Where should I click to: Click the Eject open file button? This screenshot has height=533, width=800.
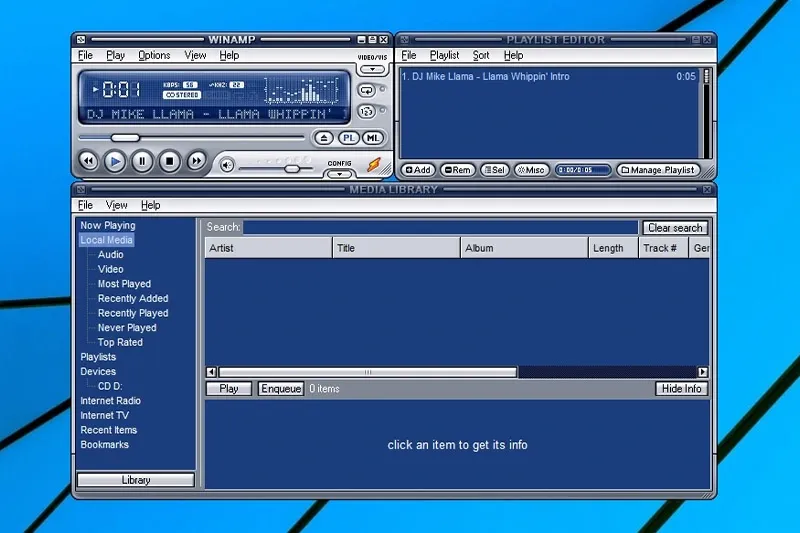coord(323,138)
